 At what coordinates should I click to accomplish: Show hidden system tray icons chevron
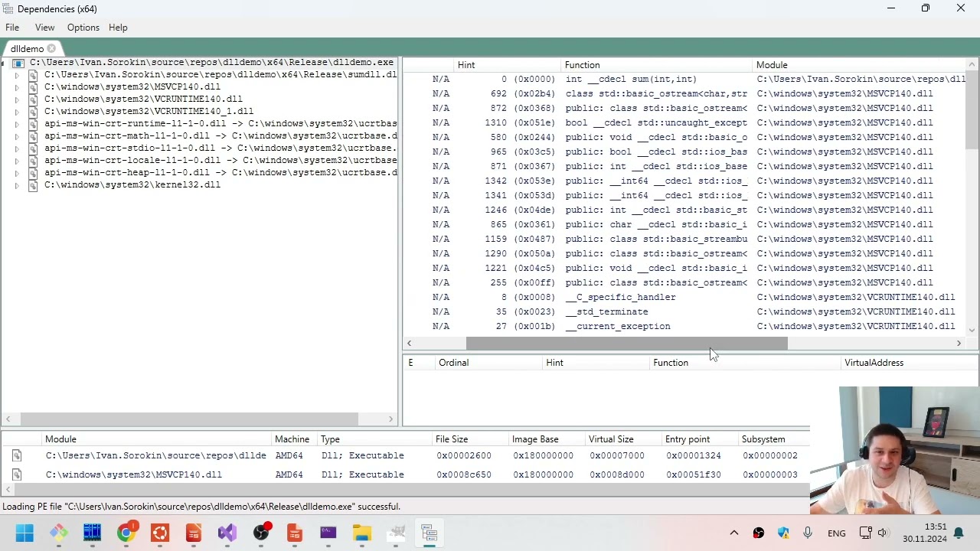pos(733,533)
